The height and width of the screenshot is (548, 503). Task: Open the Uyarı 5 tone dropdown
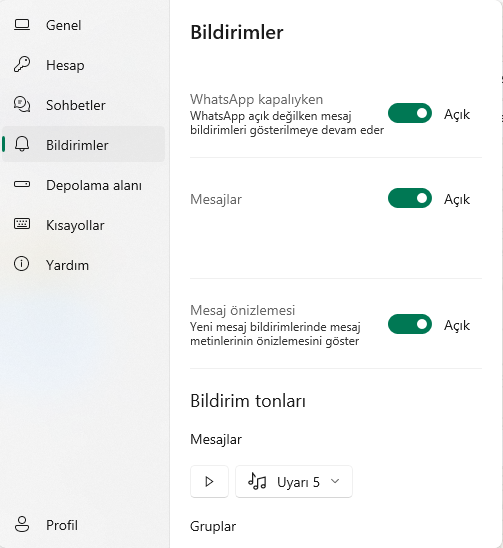click(294, 482)
